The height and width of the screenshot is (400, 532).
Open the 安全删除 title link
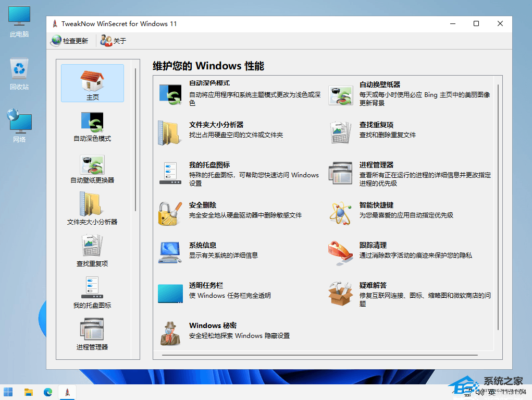pyautogui.click(x=203, y=205)
